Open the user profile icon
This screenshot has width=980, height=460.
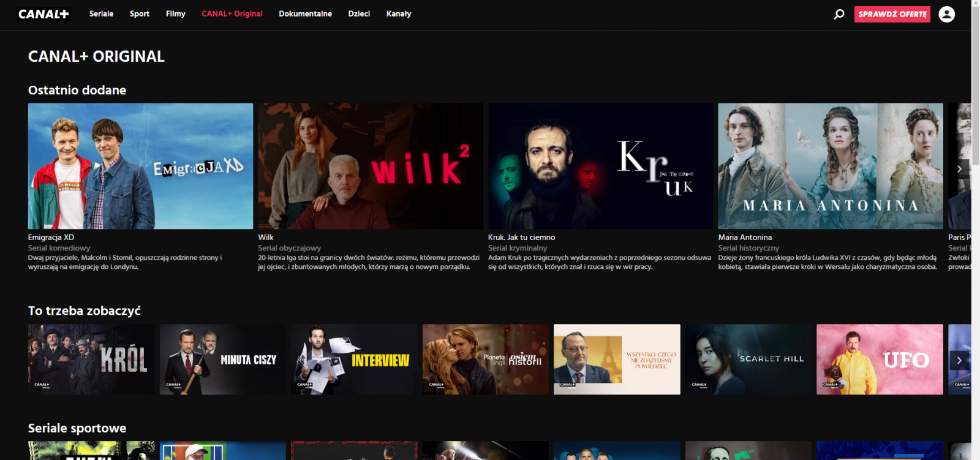946,14
